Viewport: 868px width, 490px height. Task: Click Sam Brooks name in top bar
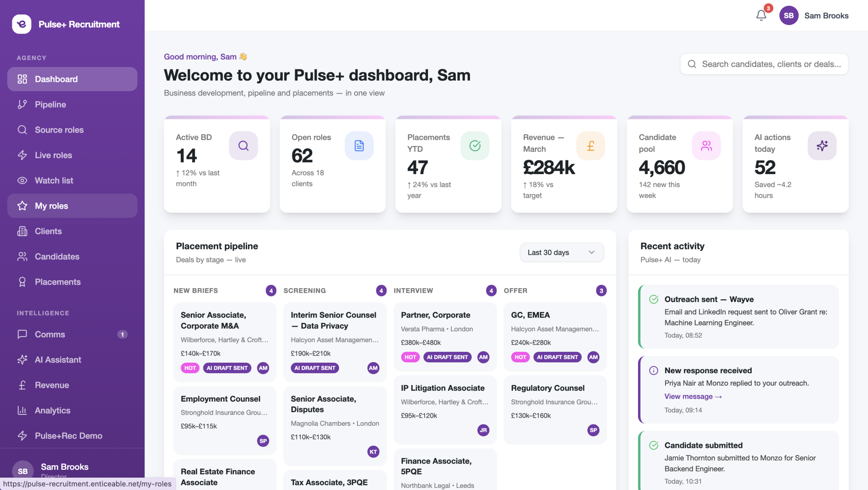click(826, 16)
